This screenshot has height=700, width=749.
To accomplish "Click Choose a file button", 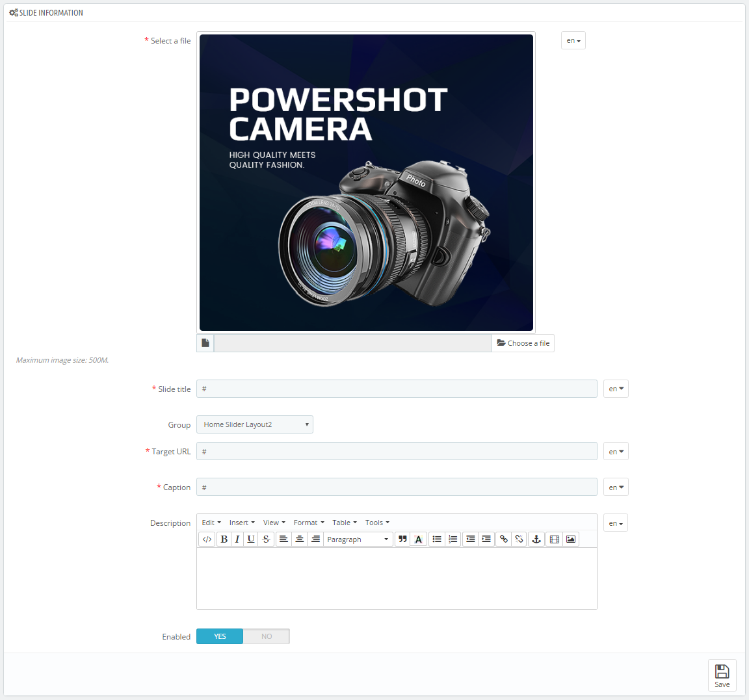I will 523,343.
